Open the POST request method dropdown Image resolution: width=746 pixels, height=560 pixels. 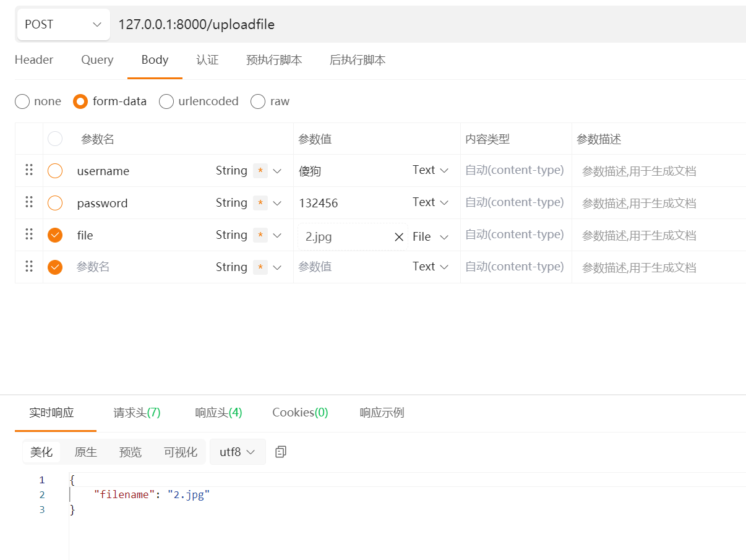pos(63,25)
